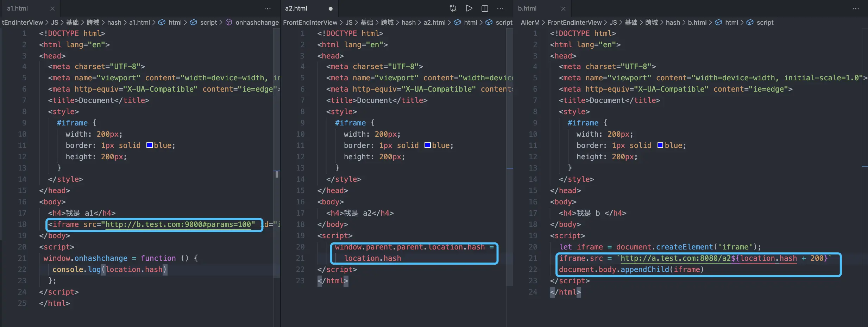Click line number 25 in a1.html
Image resolution: width=868 pixels, height=327 pixels.
click(x=22, y=303)
